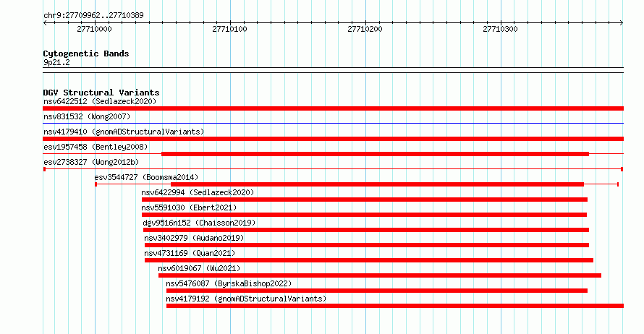Click the red bar under nsv4731169 Quan2021
This screenshot has height=334, width=644.
tap(369, 260)
